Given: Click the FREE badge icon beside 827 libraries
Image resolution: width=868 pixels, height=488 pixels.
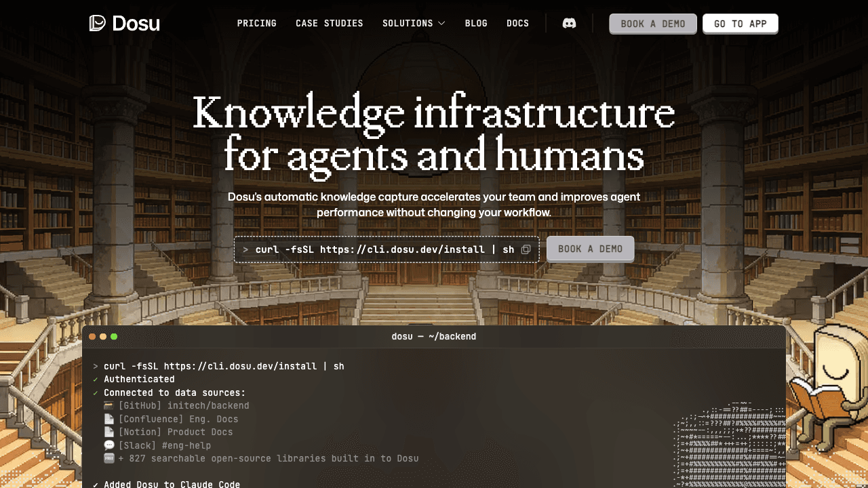Looking at the screenshot, I should [109, 458].
